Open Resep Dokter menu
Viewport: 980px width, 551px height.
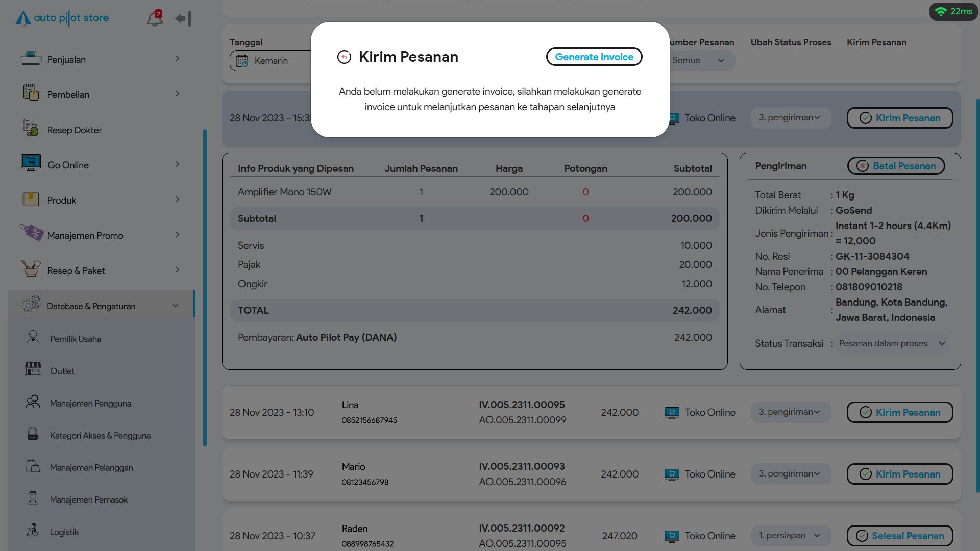click(75, 130)
